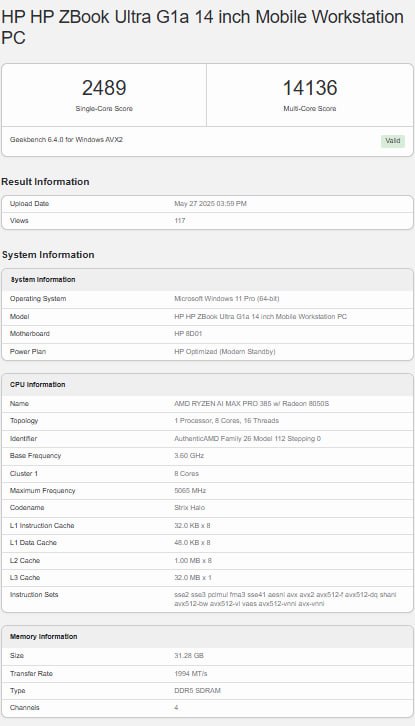Click the Instruction Sets label
Image resolution: width=415 pixels, height=726 pixels.
pyautogui.click(x=34, y=595)
